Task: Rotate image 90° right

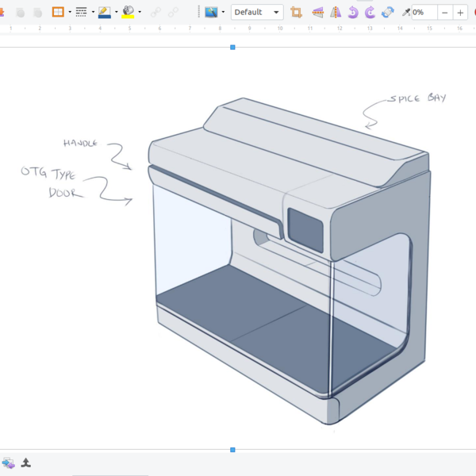Action: point(370,12)
